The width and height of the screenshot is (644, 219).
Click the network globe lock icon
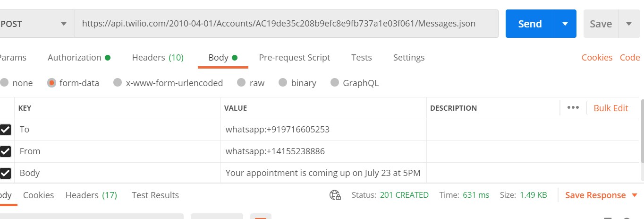[335, 195]
